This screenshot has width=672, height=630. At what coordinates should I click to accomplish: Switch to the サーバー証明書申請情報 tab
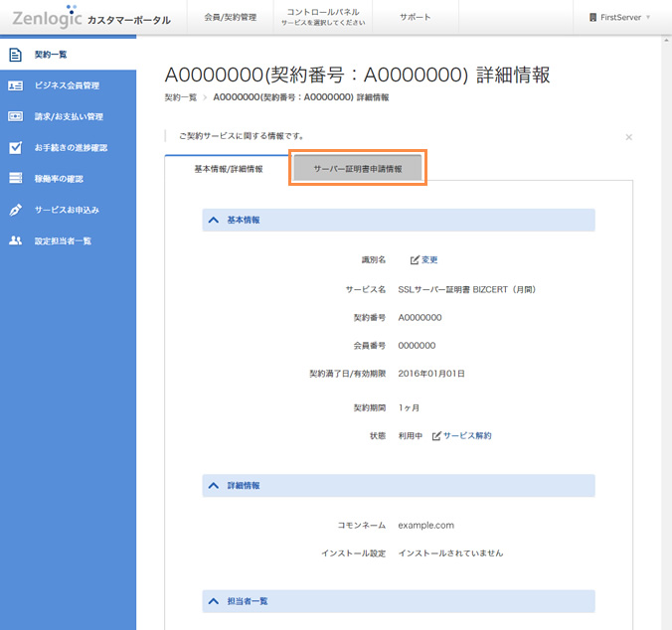[358, 169]
